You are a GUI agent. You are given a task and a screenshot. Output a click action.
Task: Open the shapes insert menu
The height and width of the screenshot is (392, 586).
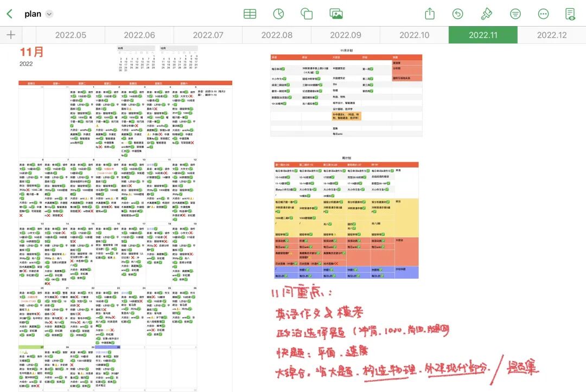pos(307,14)
